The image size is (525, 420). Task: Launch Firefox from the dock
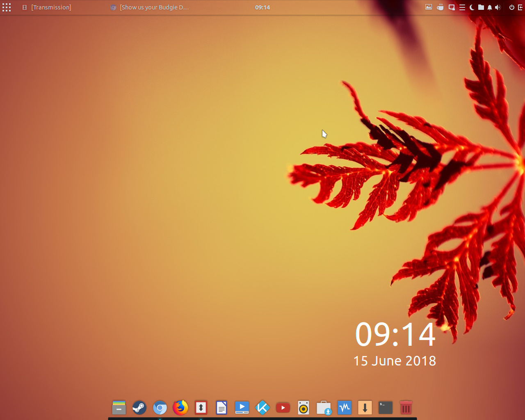tap(180, 408)
